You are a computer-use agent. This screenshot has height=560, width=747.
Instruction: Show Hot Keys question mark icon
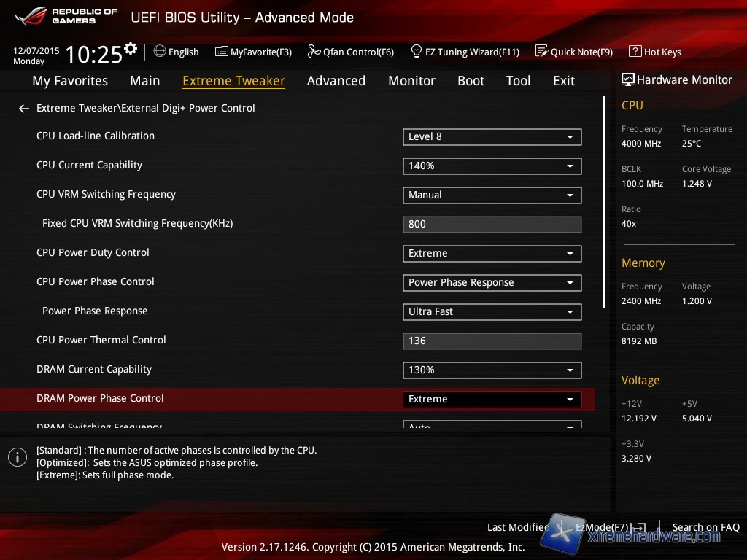pyautogui.click(x=635, y=52)
